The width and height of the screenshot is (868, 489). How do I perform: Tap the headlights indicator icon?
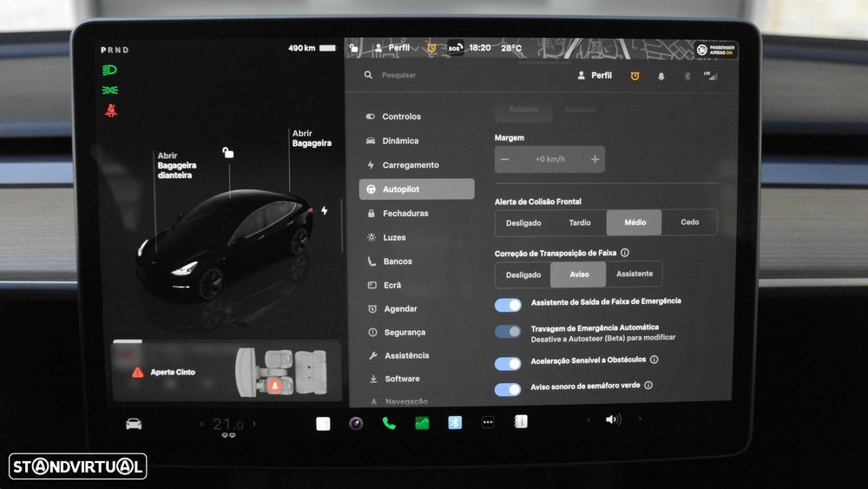tap(109, 69)
